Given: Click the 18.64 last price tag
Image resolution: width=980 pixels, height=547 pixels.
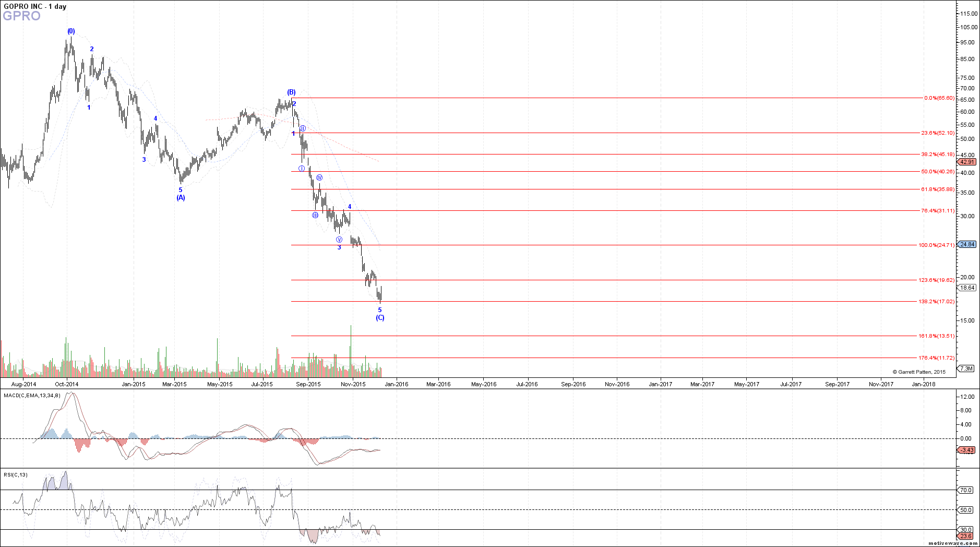Looking at the screenshot, I should [967, 288].
